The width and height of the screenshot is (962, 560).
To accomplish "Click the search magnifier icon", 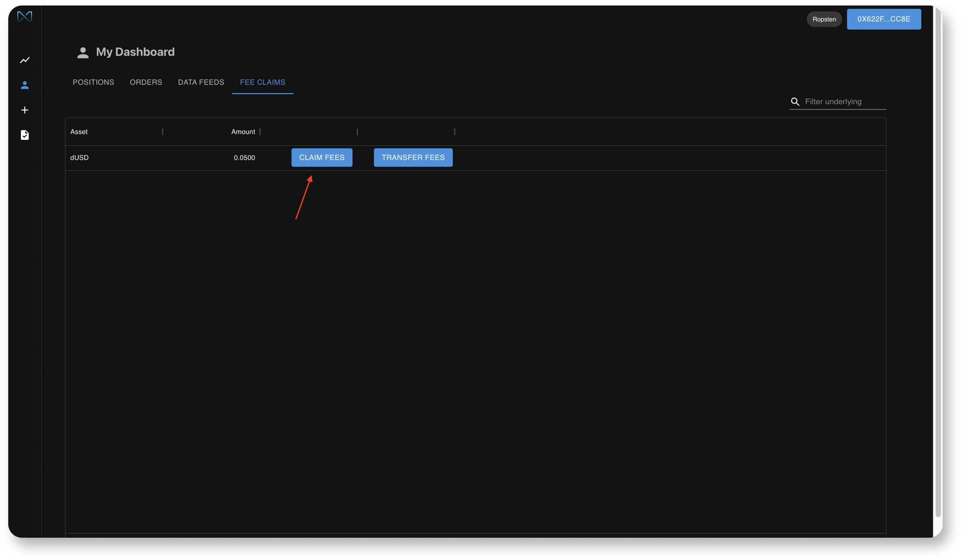I will (795, 102).
